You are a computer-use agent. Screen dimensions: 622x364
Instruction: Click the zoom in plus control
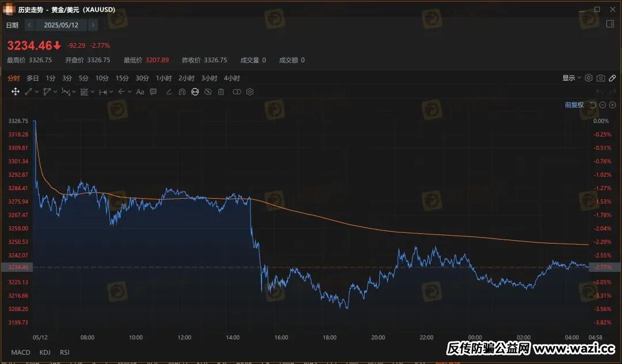[x=612, y=105]
